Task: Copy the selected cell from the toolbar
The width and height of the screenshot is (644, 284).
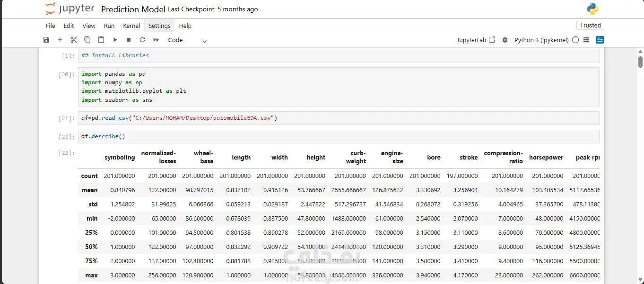Action: [87, 40]
